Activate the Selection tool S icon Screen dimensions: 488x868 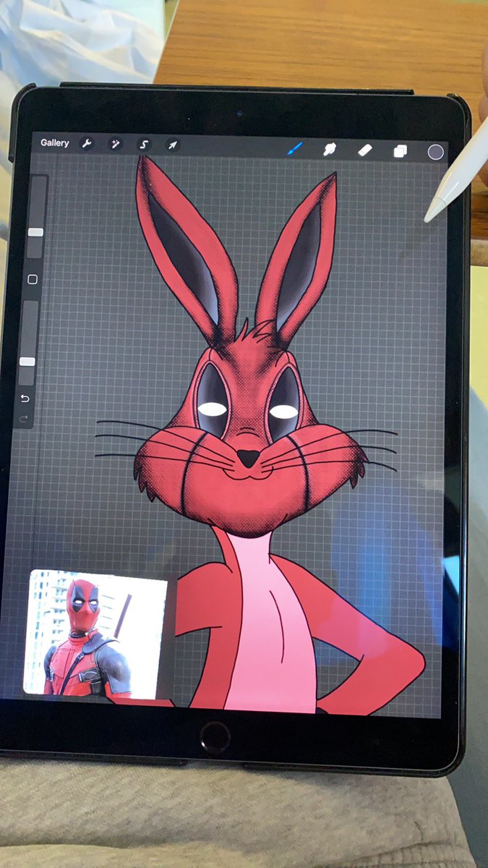coord(143,145)
